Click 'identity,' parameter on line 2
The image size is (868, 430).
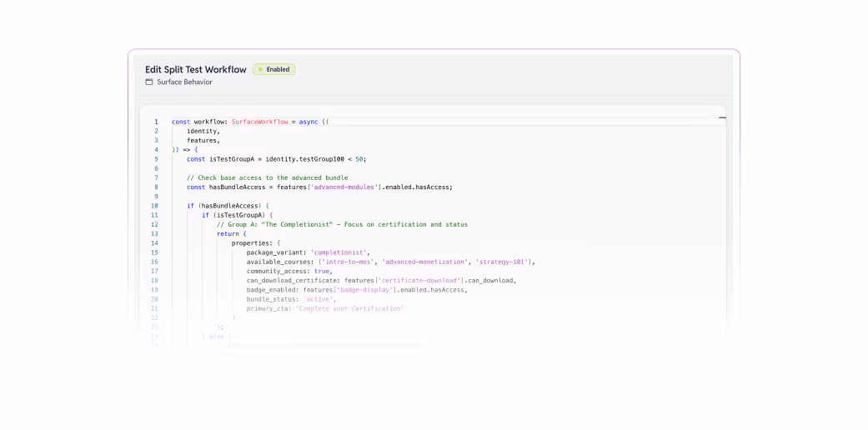tap(203, 131)
